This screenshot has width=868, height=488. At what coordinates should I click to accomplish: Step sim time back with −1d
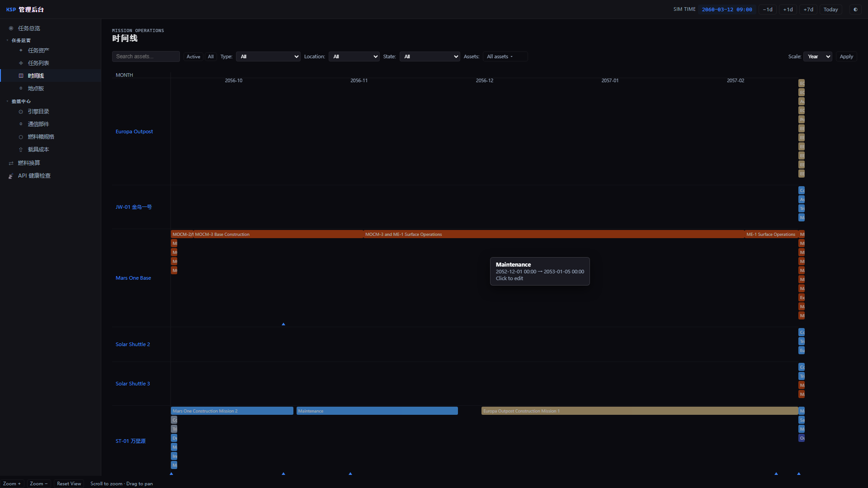pyautogui.click(x=768, y=9)
